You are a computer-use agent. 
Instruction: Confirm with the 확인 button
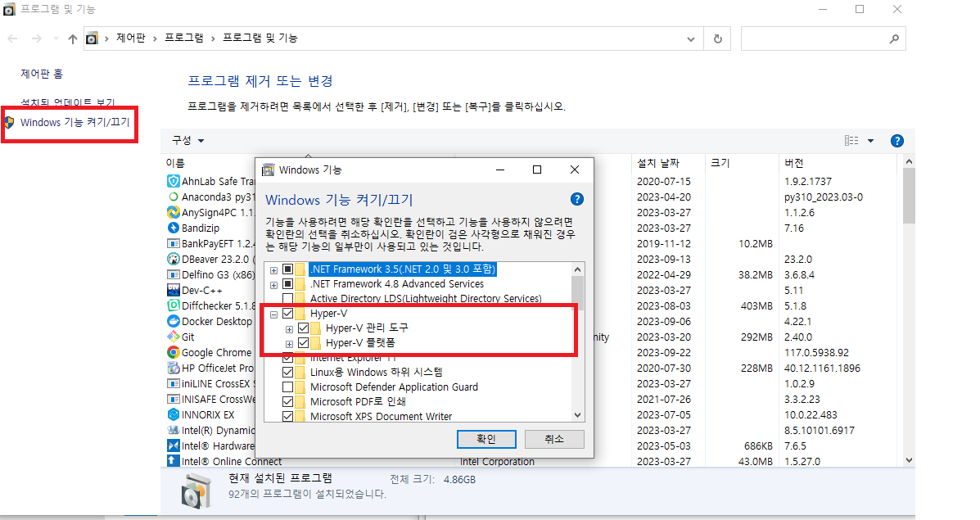click(x=486, y=439)
